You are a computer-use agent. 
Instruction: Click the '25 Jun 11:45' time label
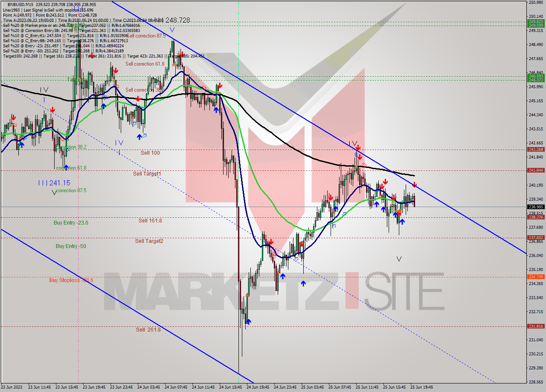pos(367,387)
